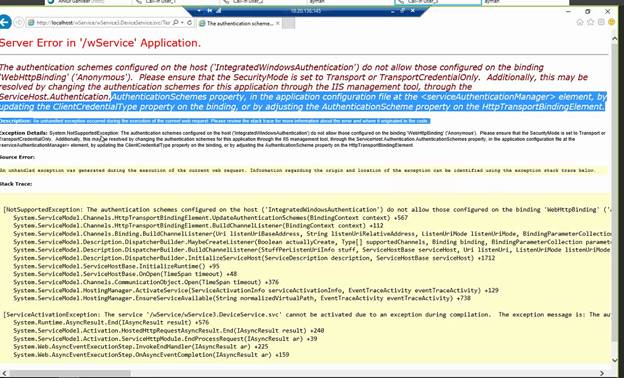The height and width of the screenshot is (378, 624).
Task: Refresh the page with the reload icon
Action: (189, 23)
